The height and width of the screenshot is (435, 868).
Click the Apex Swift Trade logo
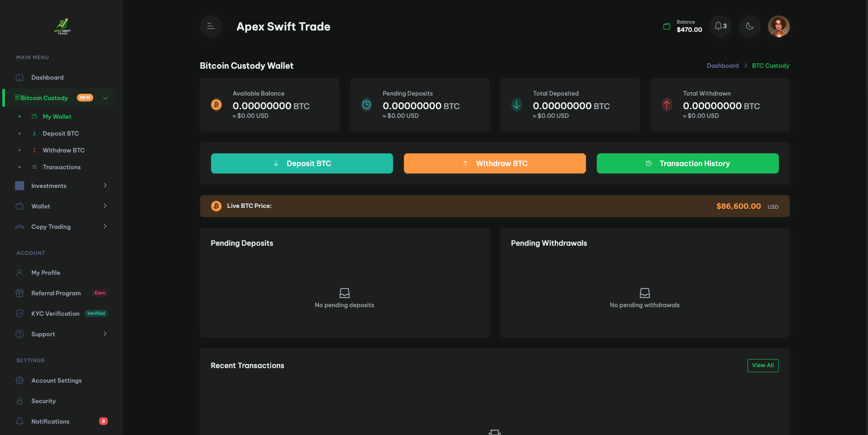[x=61, y=26]
